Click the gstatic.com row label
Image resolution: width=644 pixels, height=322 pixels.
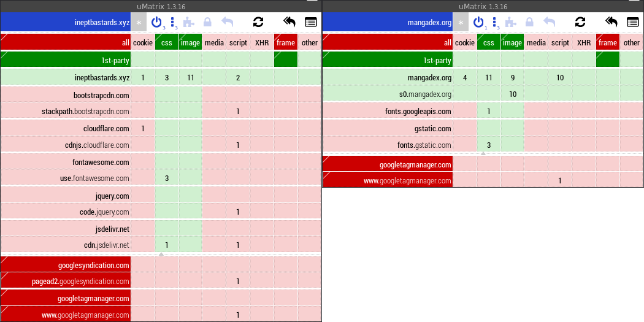click(x=388, y=129)
